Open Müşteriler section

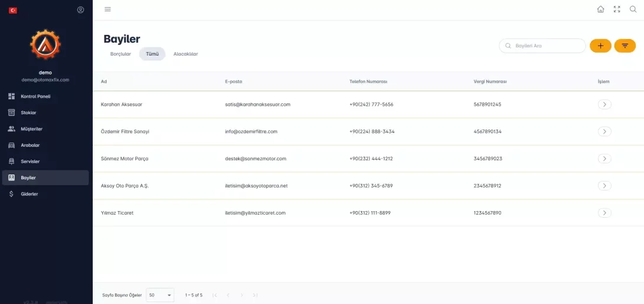point(31,129)
